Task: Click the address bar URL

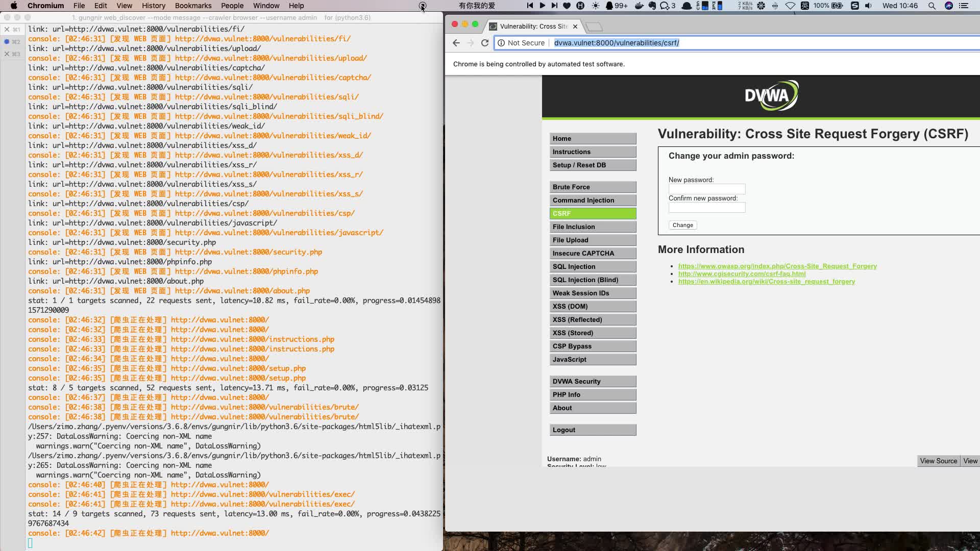Action: click(616, 43)
